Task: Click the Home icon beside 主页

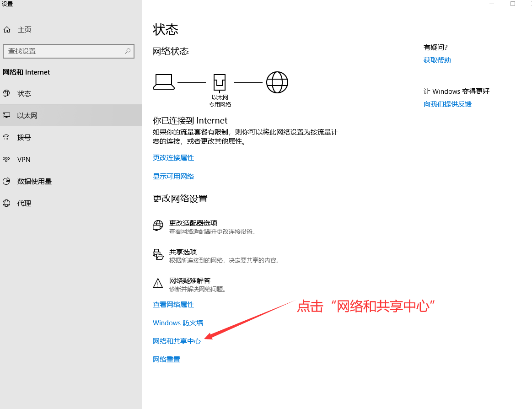Action: click(x=7, y=30)
